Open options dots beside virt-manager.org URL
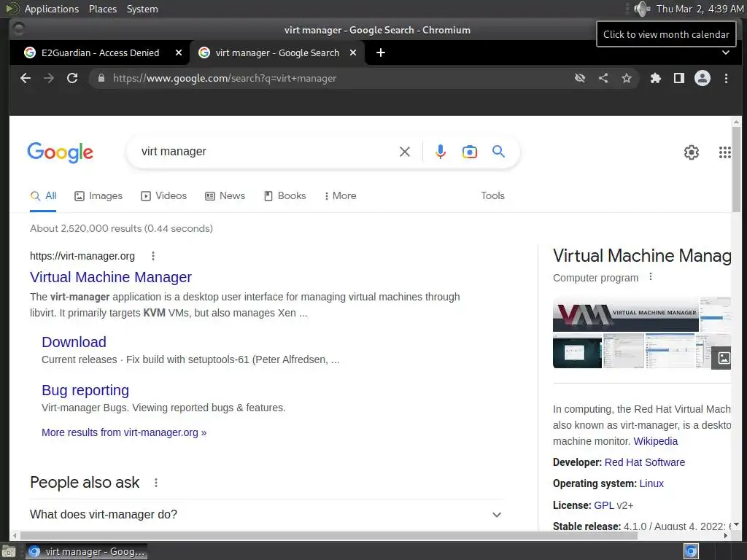The width and height of the screenshot is (747, 560). 153,256
